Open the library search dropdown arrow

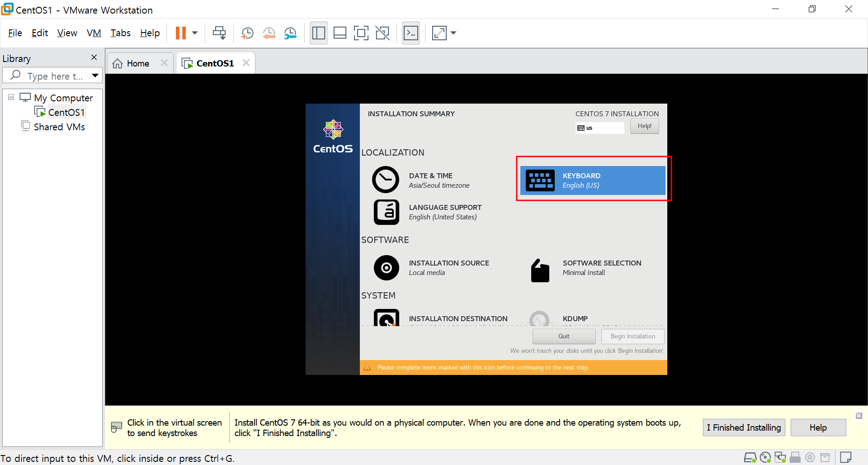coord(95,75)
